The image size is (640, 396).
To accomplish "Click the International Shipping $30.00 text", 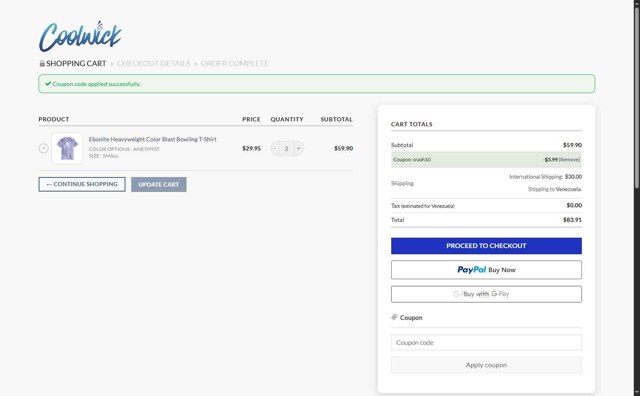I will click(x=545, y=177).
